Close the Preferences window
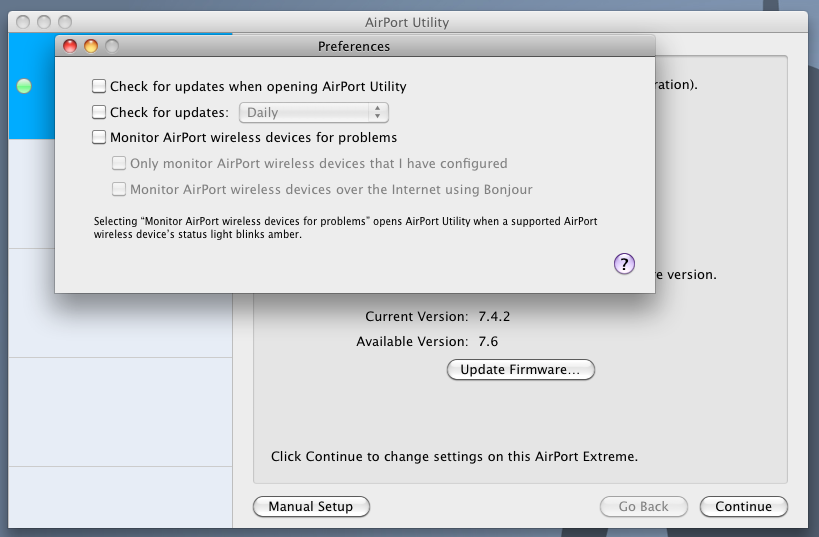This screenshot has height=537, width=819. (x=70, y=46)
